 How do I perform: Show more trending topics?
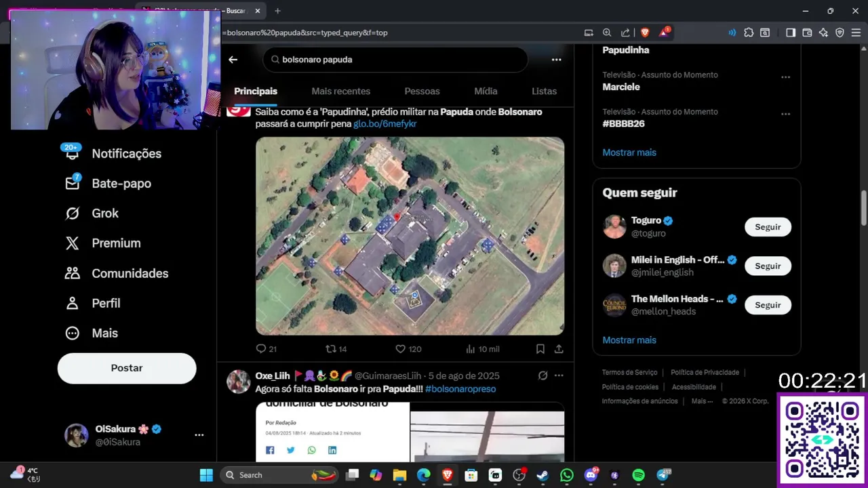tap(629, 152)
